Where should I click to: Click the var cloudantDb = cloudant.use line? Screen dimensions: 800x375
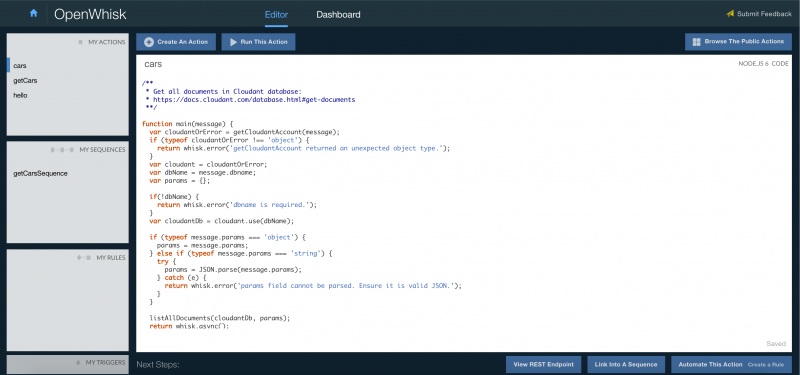coord(222,221)
